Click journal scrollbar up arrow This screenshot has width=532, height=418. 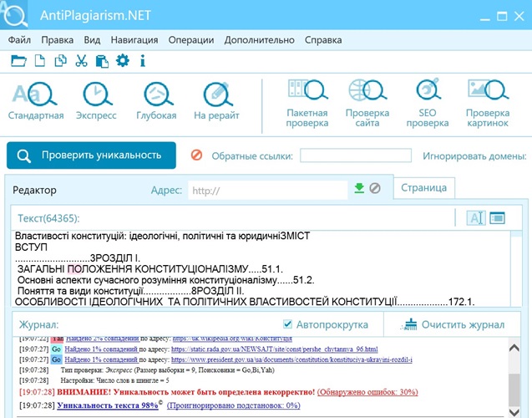coord(514,348)
